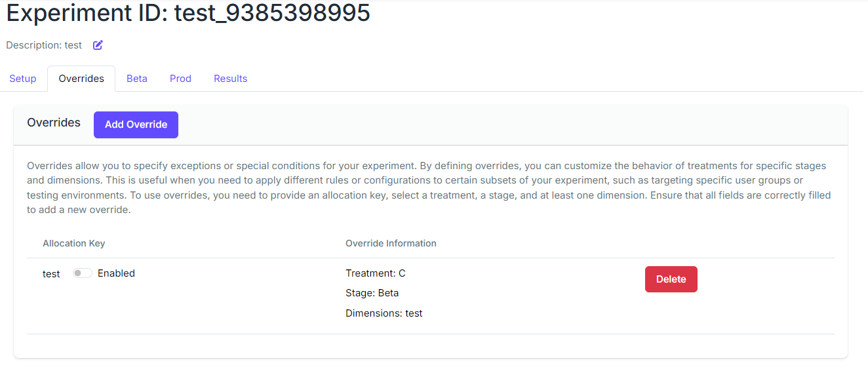Click the Experiment ID heading
Image resolution: width=868 pixels, height=373 pixels.
point(188,13)
